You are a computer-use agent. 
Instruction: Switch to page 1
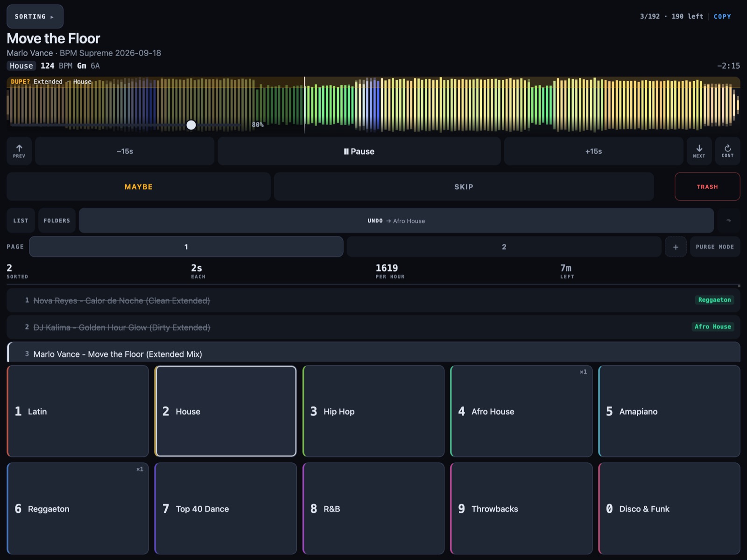[x=186, y=247]
